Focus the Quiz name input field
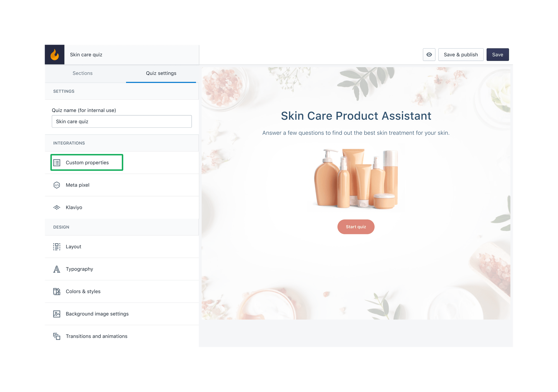558x392 pixels. tap(122, 122)
